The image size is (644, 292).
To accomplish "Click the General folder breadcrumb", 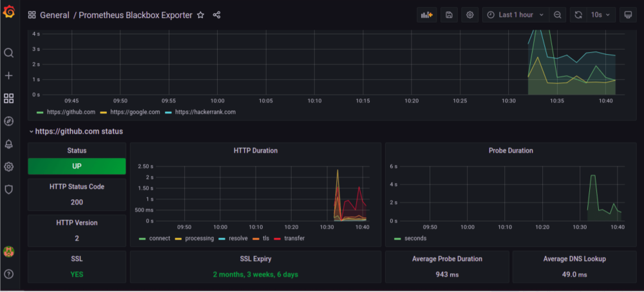I will (55, 15).
